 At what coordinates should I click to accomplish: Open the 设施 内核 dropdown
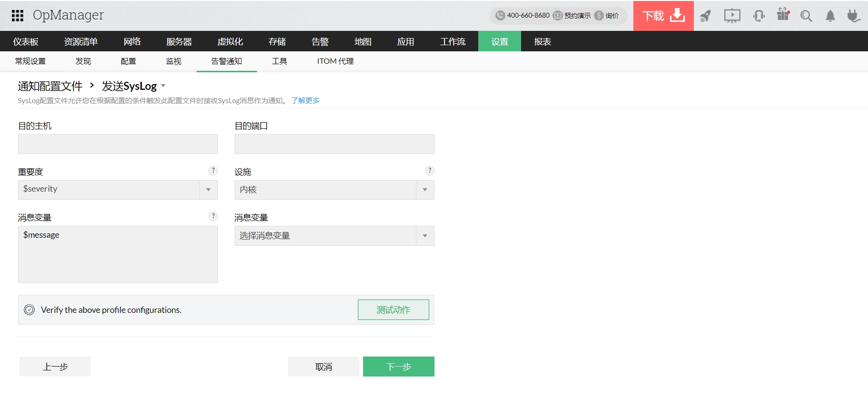pos(335,190)
